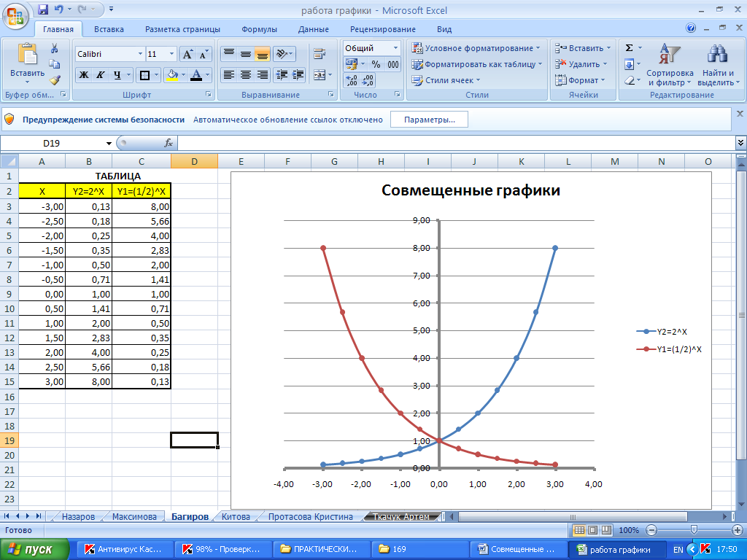The height and width of the screenshot is (560, 747).
Task: Click the Decrease Indent icon
Action: (282, 75)
